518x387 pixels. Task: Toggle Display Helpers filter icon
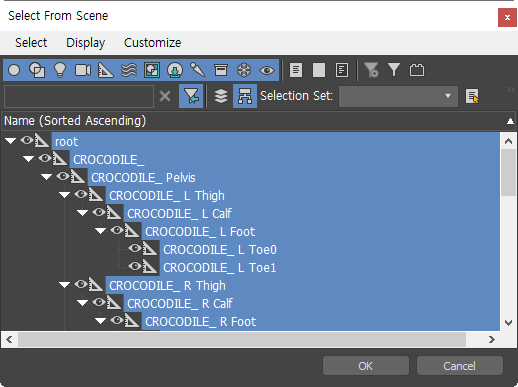[x=106, y=70]
